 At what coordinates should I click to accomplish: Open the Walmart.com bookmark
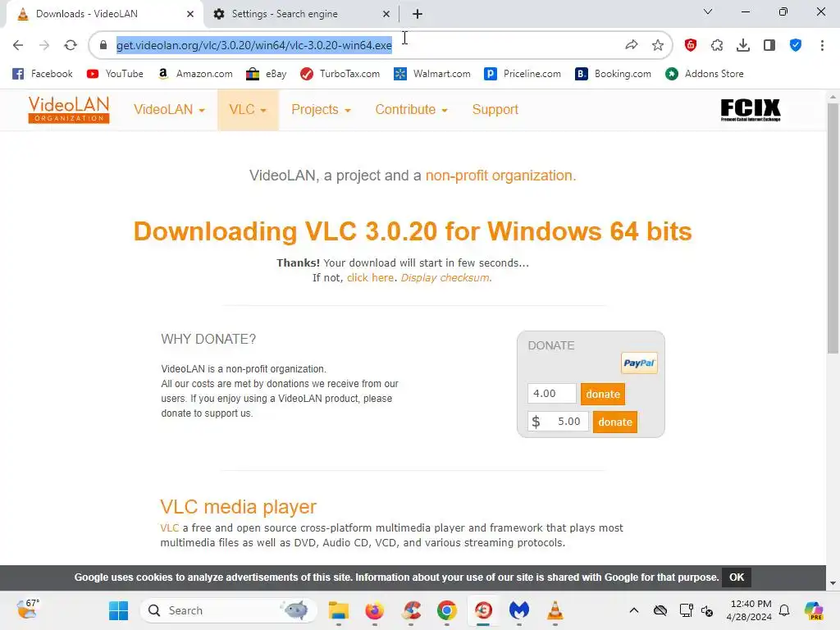click(x=431, y=74)
